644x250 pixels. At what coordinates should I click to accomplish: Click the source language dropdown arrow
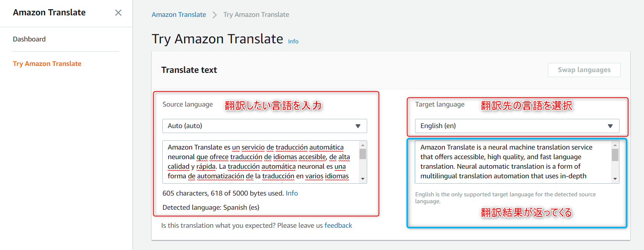[x=358, y=126]
